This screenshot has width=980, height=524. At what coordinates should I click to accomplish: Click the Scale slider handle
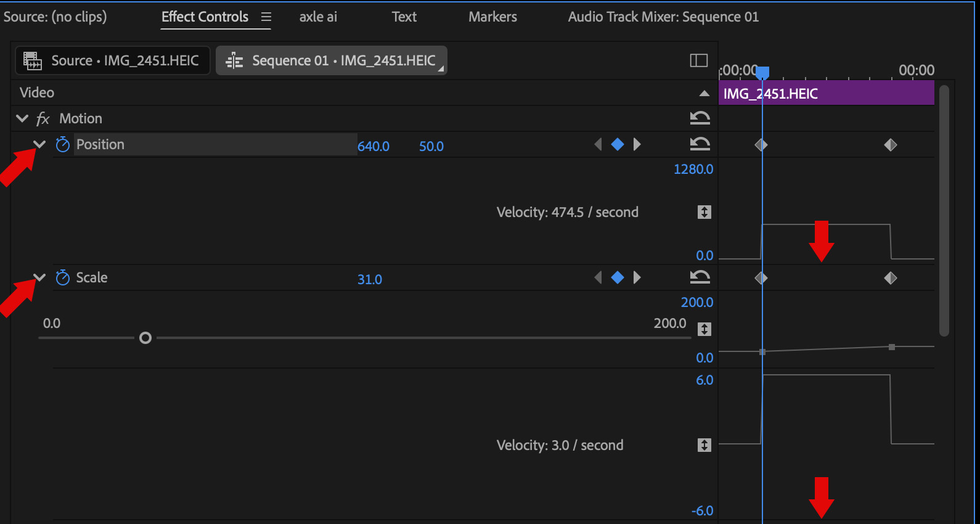tap(145, 338)
